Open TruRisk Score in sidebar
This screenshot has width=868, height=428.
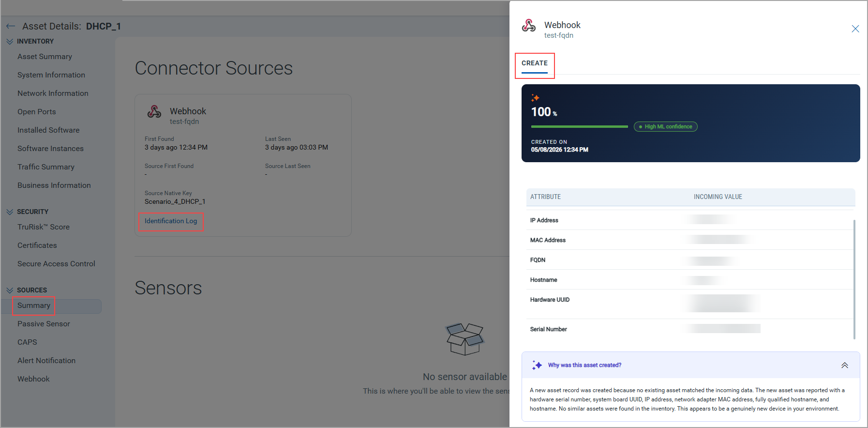coord(44,227)
